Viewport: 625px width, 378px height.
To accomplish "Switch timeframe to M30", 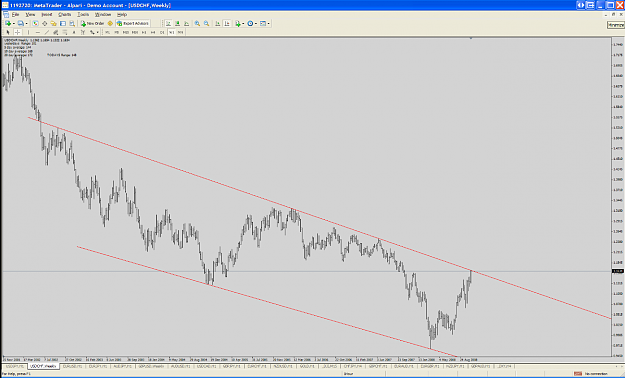I will (x=135, y=32).
